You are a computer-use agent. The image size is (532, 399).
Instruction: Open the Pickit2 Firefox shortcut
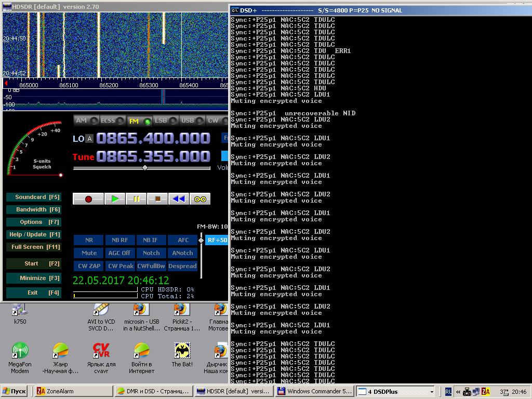click(182, 317)
